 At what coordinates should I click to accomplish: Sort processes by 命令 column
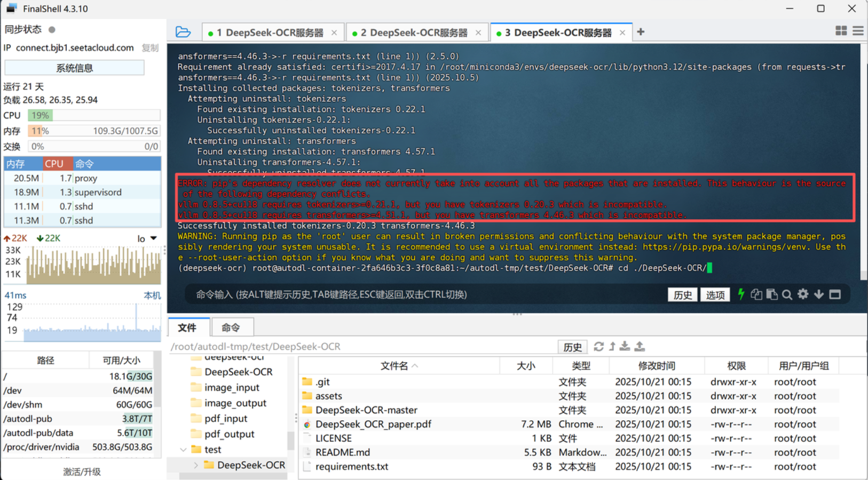(116, 164)
